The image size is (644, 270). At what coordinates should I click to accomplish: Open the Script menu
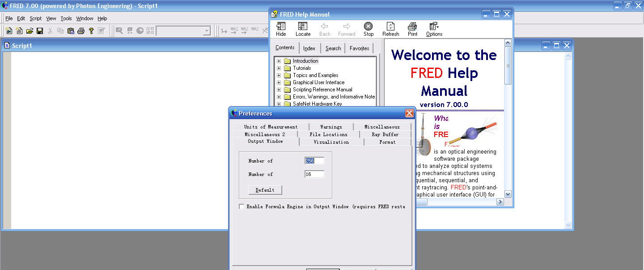tap(36, 18)
